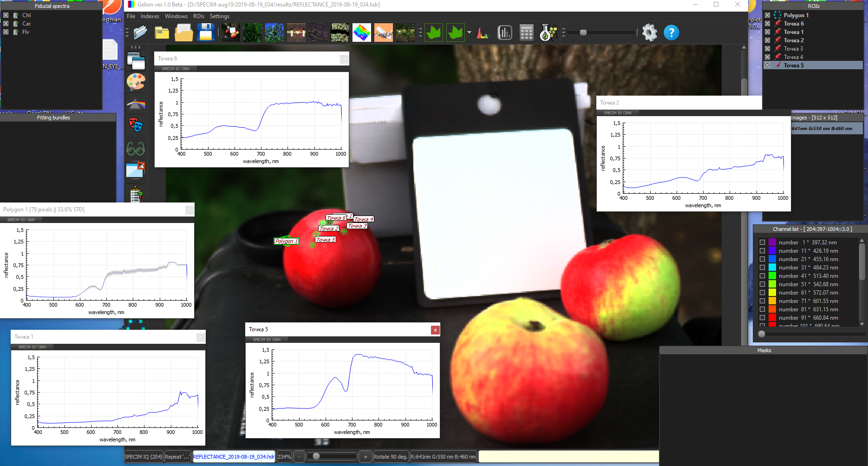Click the zoom in plus button
Screen dimensions: 868x466
[x=365, y=457]
